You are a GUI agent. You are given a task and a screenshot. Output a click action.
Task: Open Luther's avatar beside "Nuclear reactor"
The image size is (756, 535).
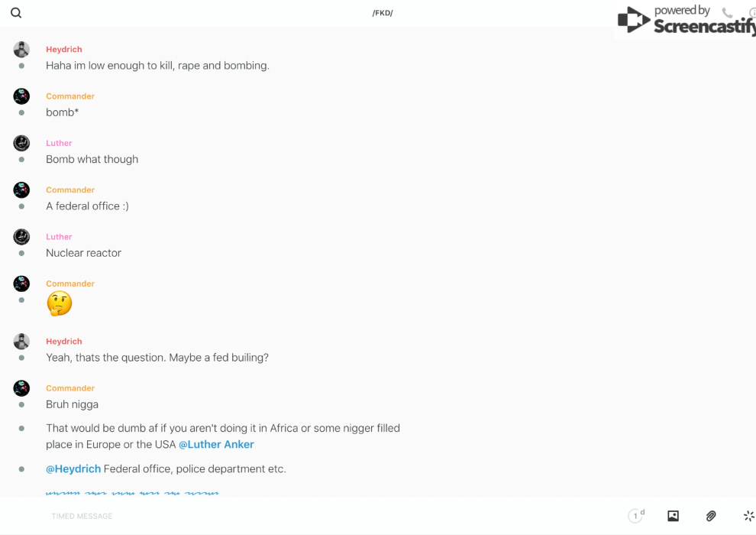[21, 237]
